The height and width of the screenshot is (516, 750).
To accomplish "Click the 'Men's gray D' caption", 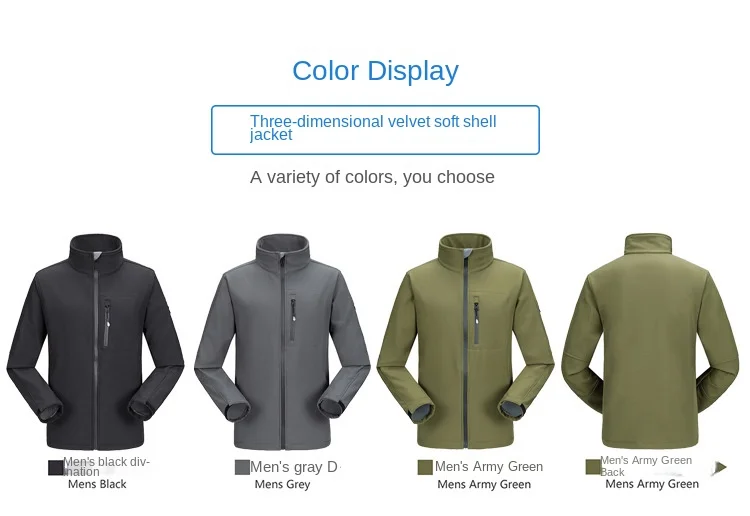I will pos(294,467).
